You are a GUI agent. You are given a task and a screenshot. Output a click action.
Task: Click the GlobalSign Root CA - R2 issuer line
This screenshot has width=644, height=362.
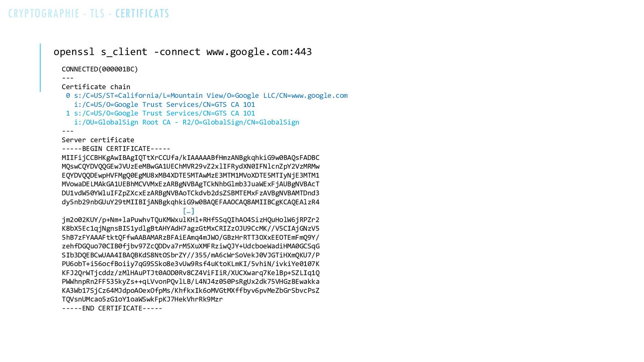187,122
